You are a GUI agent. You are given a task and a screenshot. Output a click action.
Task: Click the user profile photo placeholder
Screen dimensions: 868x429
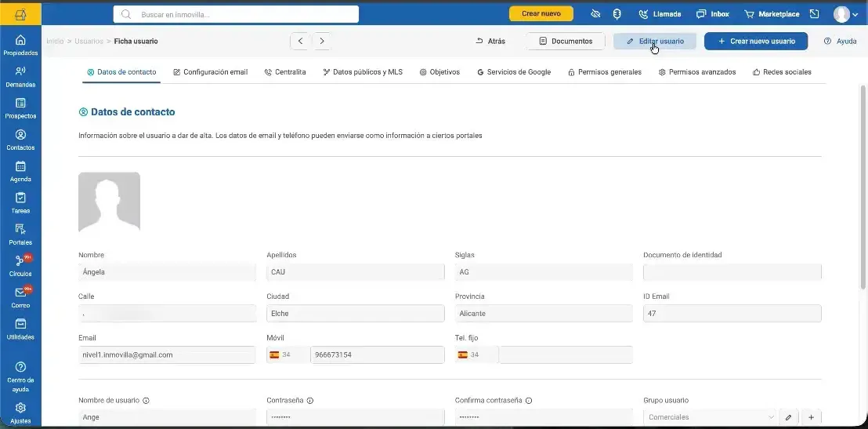(109, 202)
